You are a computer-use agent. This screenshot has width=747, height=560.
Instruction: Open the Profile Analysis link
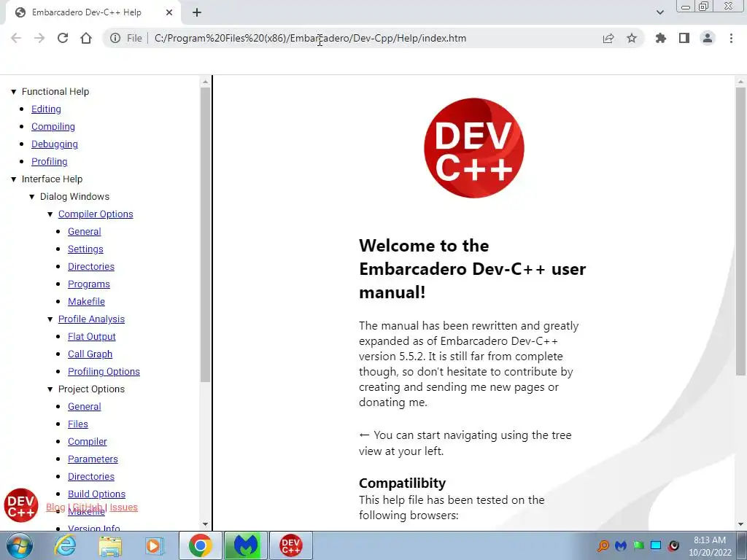(x=91, y=319)
